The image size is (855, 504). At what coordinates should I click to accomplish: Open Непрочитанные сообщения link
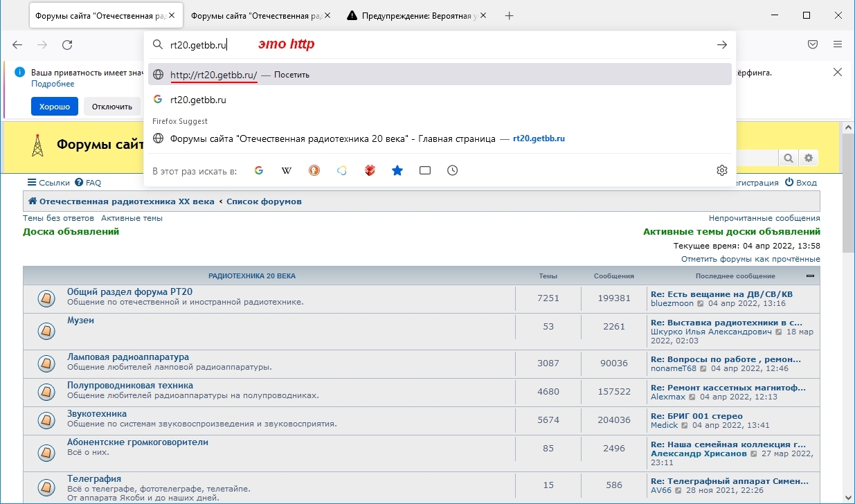[x=764, y=218]
